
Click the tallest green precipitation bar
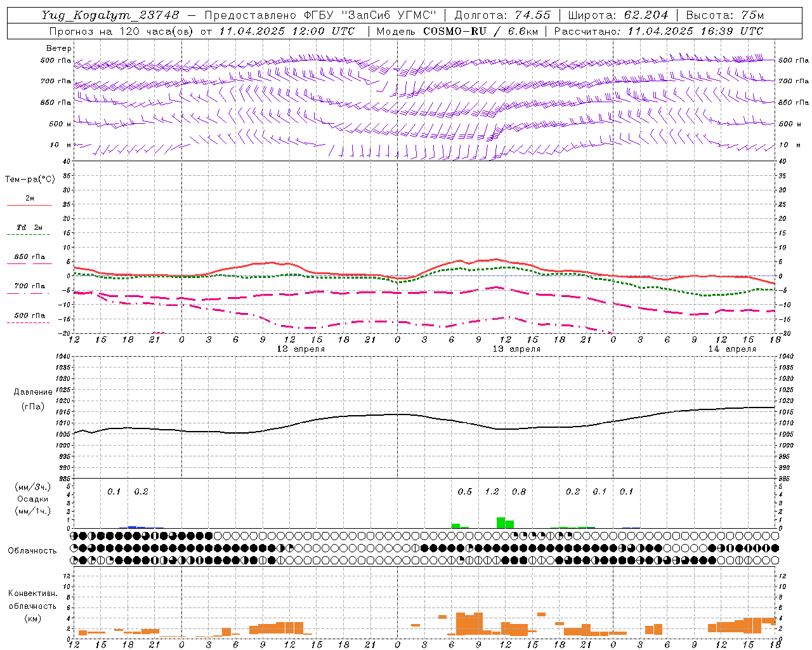501,522
